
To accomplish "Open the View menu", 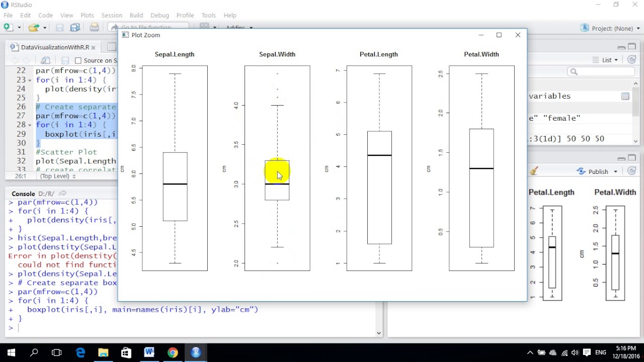I will pyautogui.click(x=66, y=15).
